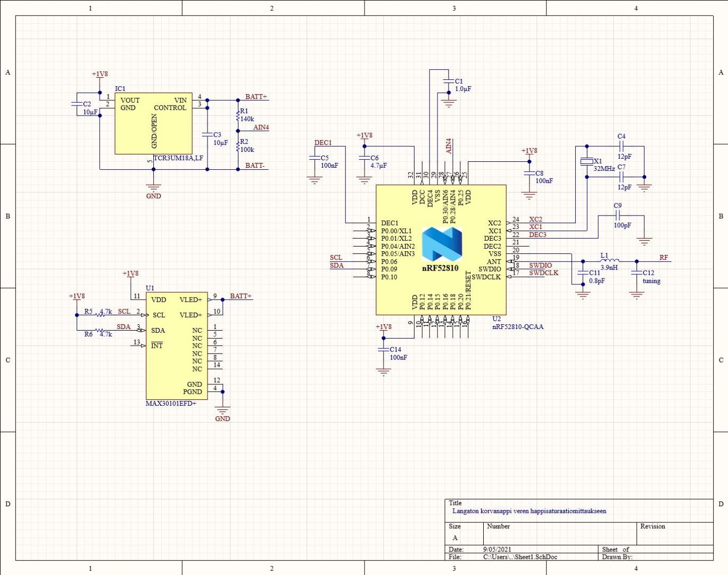Click the RF net label

click(664, 258)
